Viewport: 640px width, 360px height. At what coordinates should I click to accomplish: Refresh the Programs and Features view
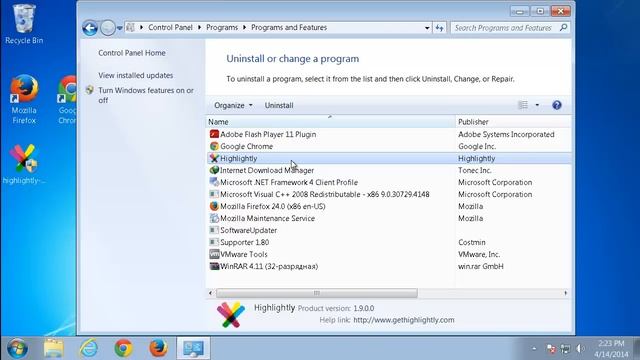click(x=440, y=28)
